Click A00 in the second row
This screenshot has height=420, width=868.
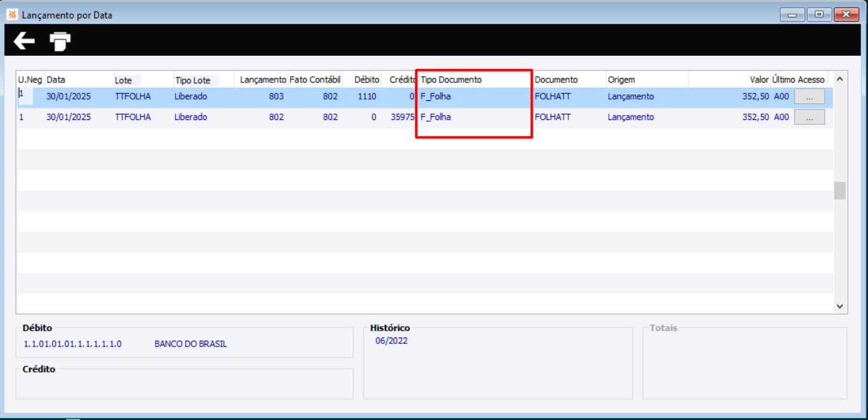[782, 117]
